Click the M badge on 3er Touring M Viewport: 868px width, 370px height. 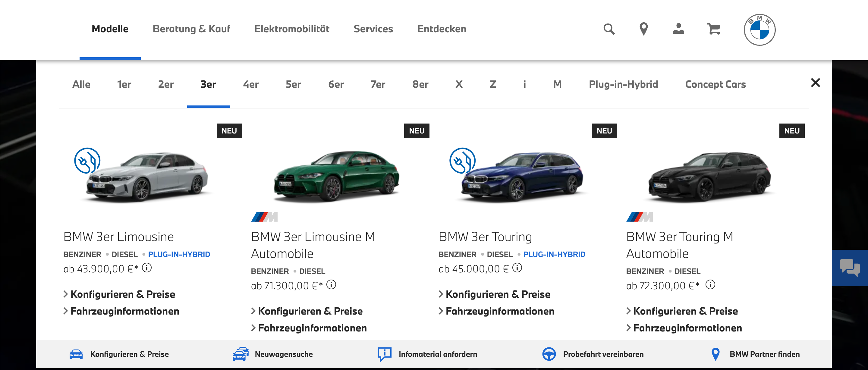[x=639, y=217]
